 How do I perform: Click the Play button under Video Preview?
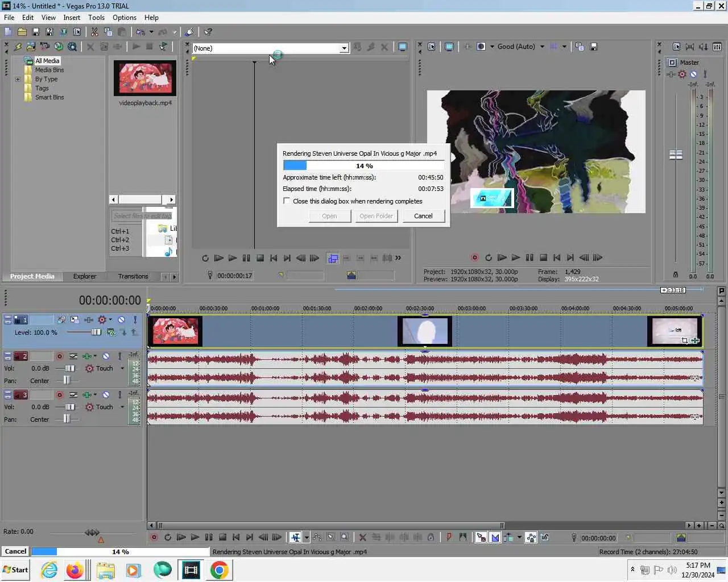click(515, 258)
